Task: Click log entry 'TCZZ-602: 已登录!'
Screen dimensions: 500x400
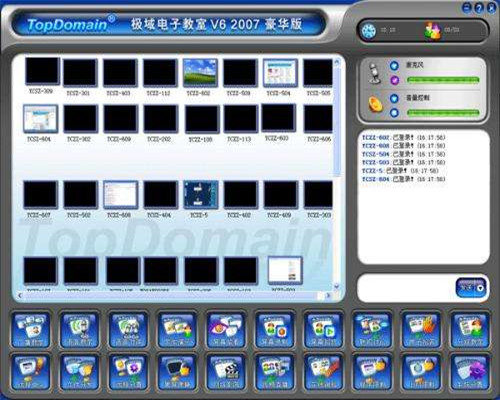Action: pos(403,137)
